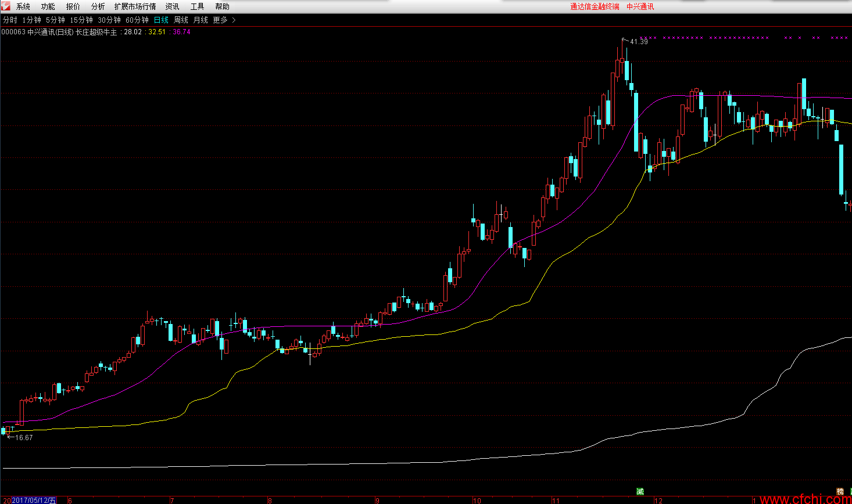Open the 工具 menu
Viewport: 852px width, 504px height.
(198, 7)
